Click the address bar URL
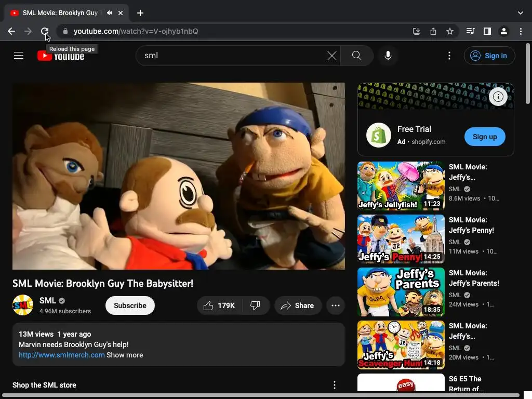 tap(136, 31)
